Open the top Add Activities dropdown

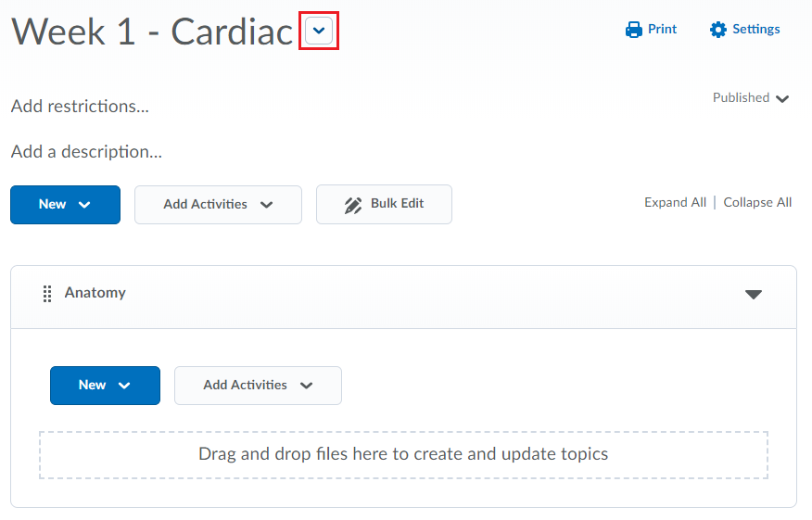click(218, 205)
